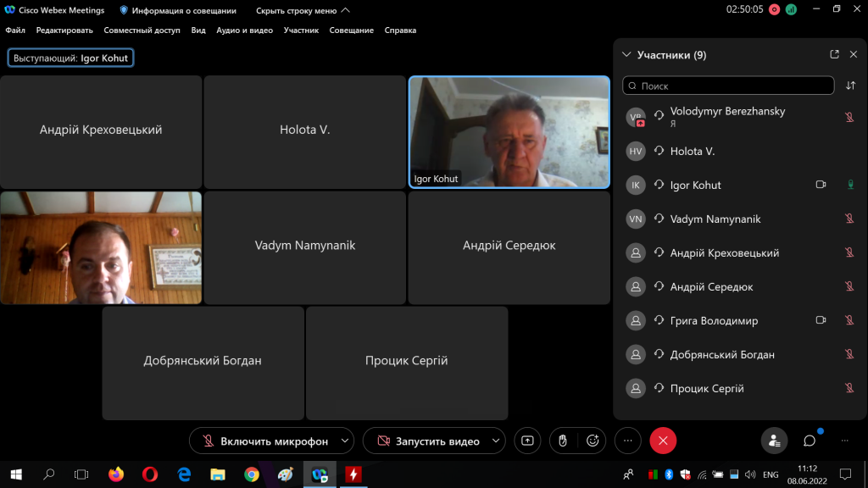Pop out the participants panel
The height and width of the screenshot is (488, 868).
[x=834, y=54]
